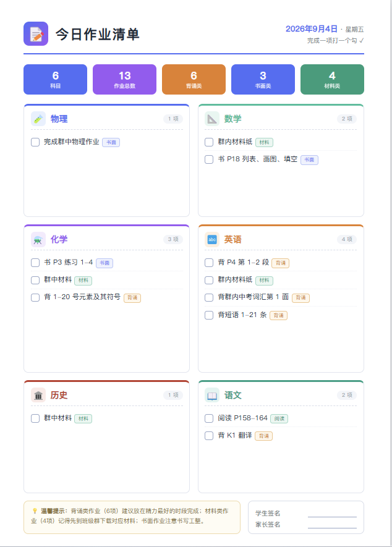Viewport: 392px width, 547px height.
Task: Click the 6 背诵类 orange card
Action: [x=194, y=79]
